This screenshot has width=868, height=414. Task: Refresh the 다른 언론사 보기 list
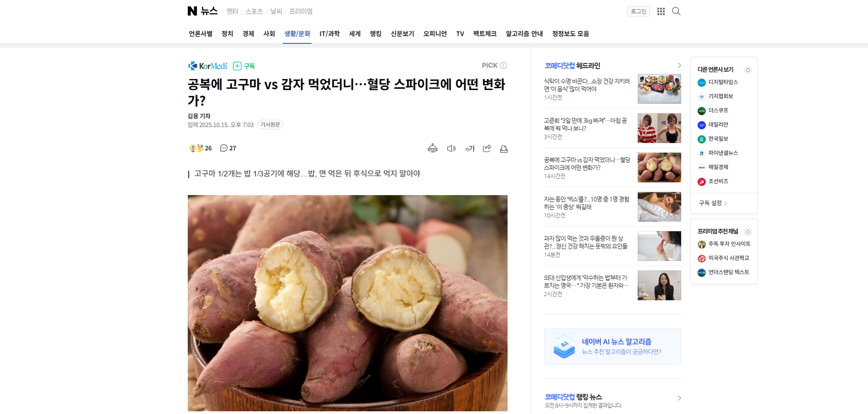click(748, 70)
